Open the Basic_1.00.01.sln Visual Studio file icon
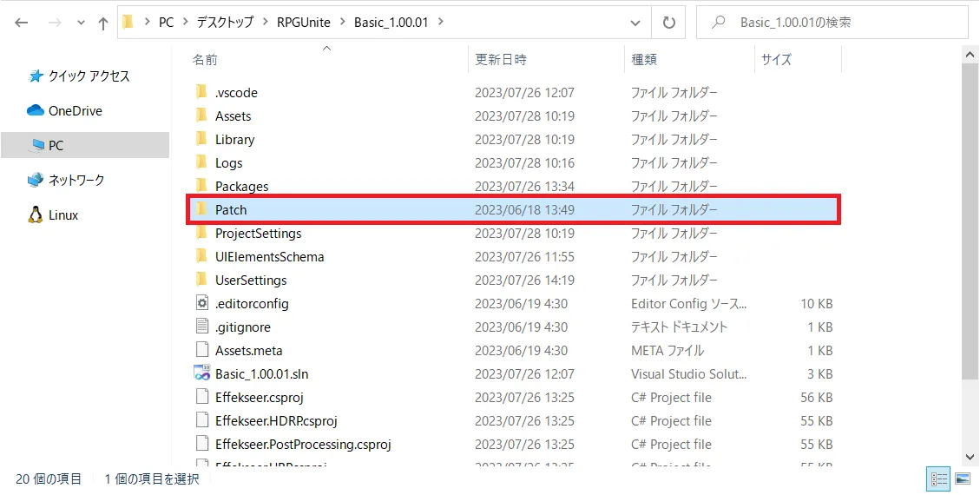The image size is (980, 495). tap(201, 374)
